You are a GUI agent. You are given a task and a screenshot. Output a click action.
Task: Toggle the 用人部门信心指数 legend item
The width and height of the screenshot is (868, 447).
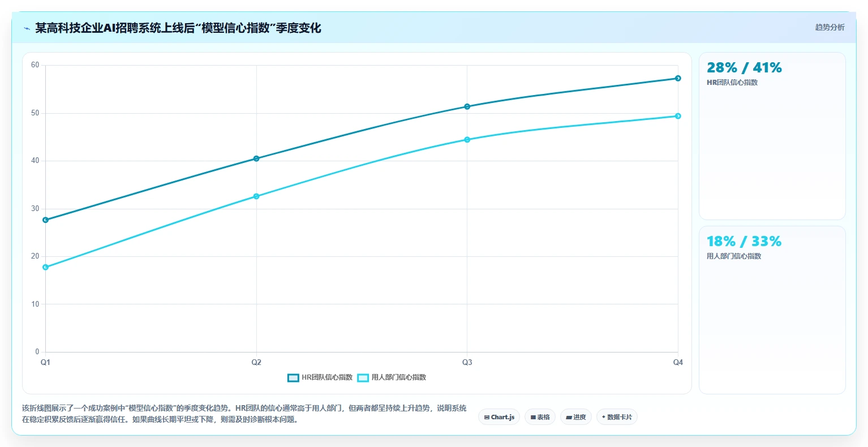392,377
